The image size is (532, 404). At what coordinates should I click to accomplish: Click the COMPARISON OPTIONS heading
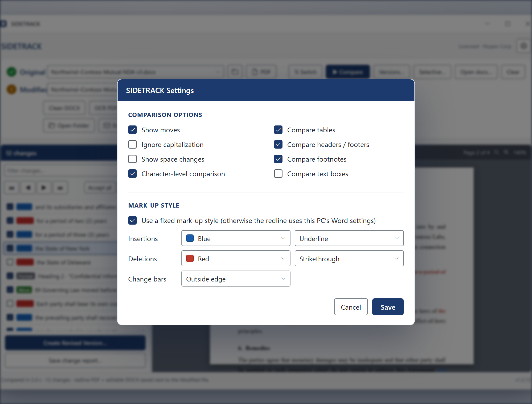[165, 115]
